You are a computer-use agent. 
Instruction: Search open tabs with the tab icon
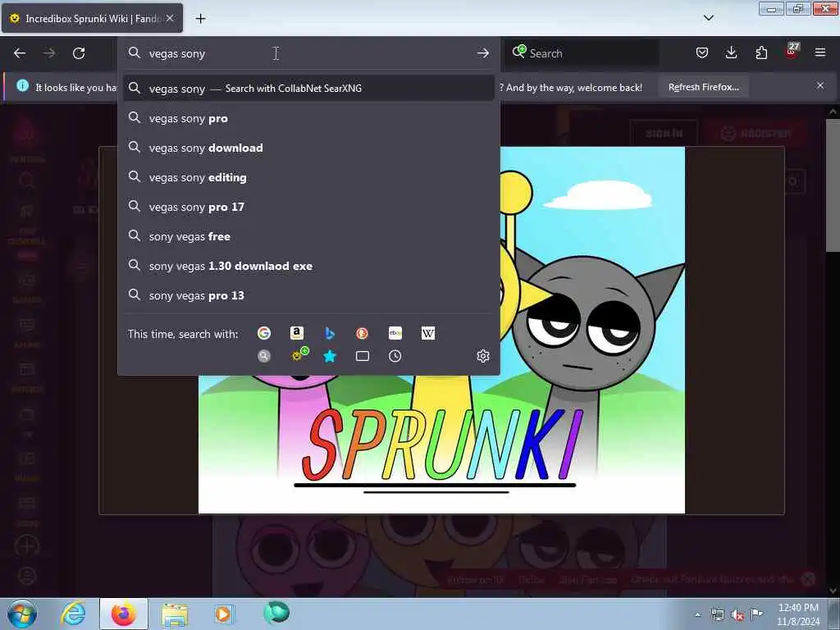[362, 356]
